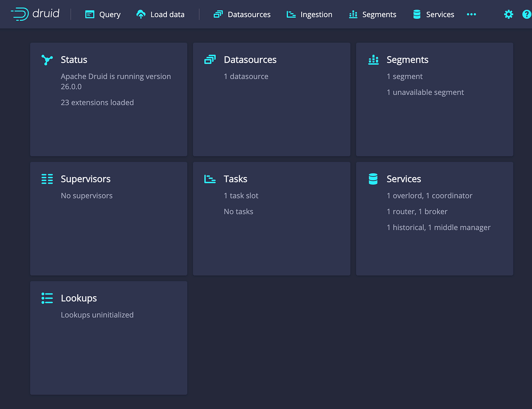Click the Lookups list icon
The height and width of the screenshot is (409, 532).
pos(47,298)
